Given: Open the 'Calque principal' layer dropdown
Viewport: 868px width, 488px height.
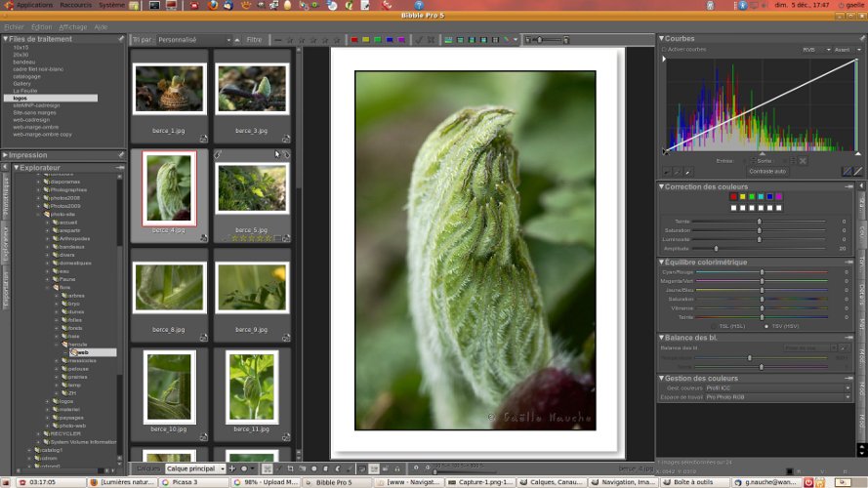Looking at the screenshot, I should tap(195, 468).
